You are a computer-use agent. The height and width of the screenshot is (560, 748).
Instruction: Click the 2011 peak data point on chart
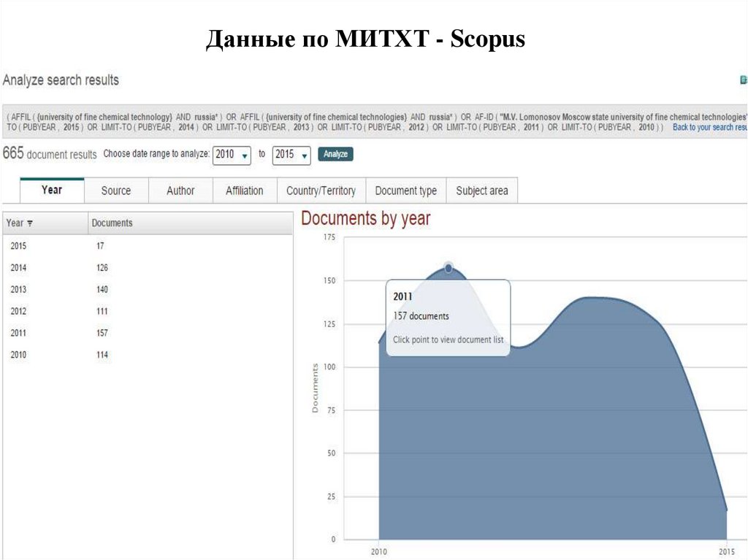pos(449,268)
